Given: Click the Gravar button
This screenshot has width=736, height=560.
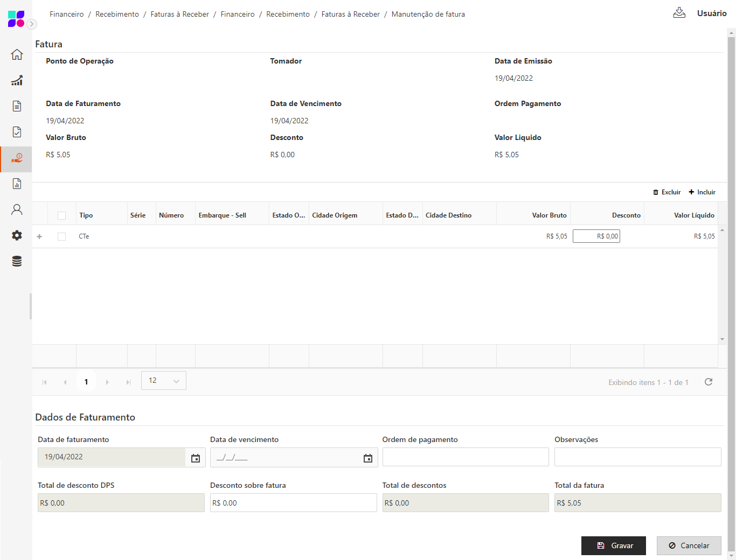Looking at the screenshot, I should pos(613,545).
